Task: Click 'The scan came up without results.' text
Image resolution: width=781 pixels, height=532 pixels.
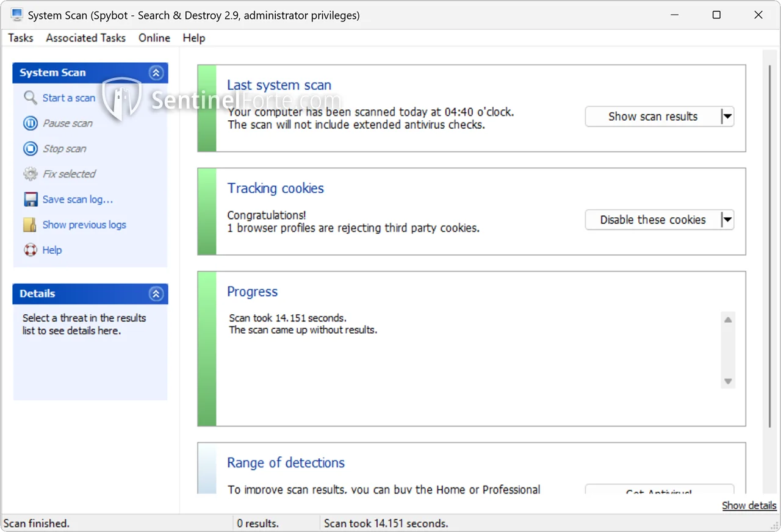Action: (303, 330)
